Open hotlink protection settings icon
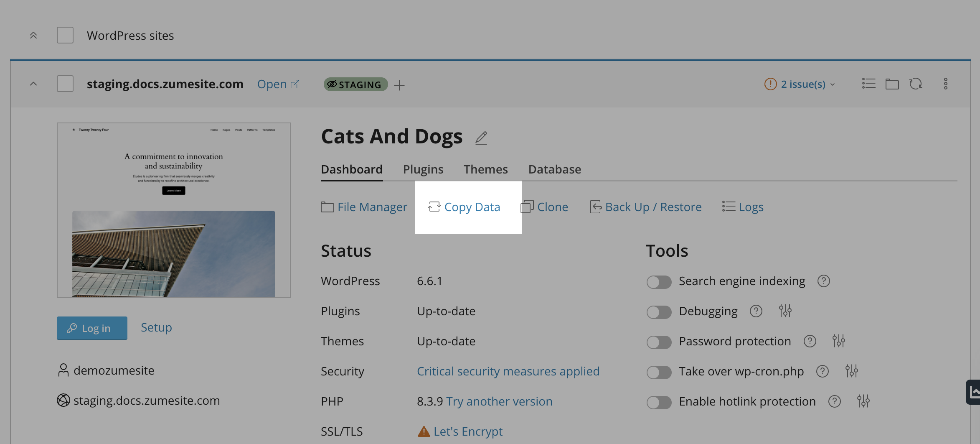 pyautogui.click(x=863, y=401)
